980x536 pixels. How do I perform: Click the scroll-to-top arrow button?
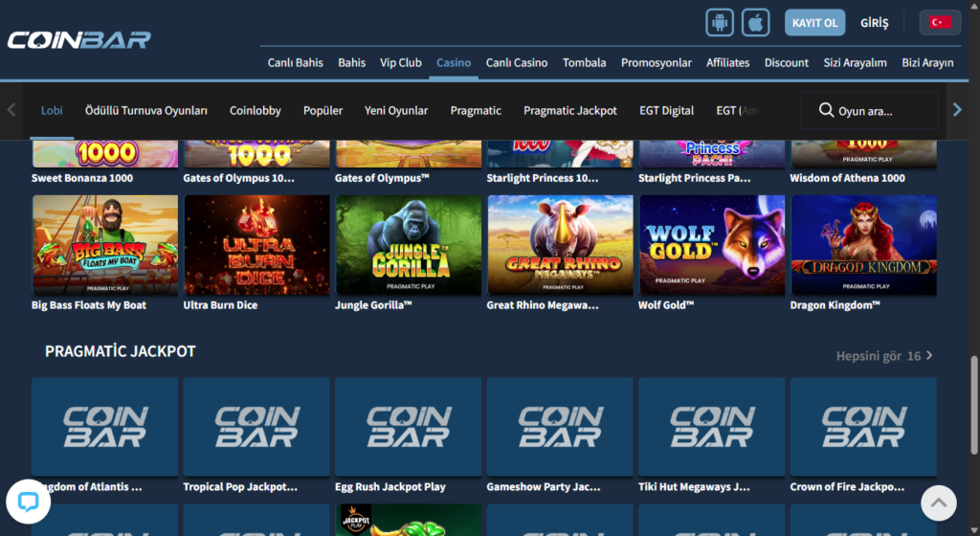tap(938, 502)
